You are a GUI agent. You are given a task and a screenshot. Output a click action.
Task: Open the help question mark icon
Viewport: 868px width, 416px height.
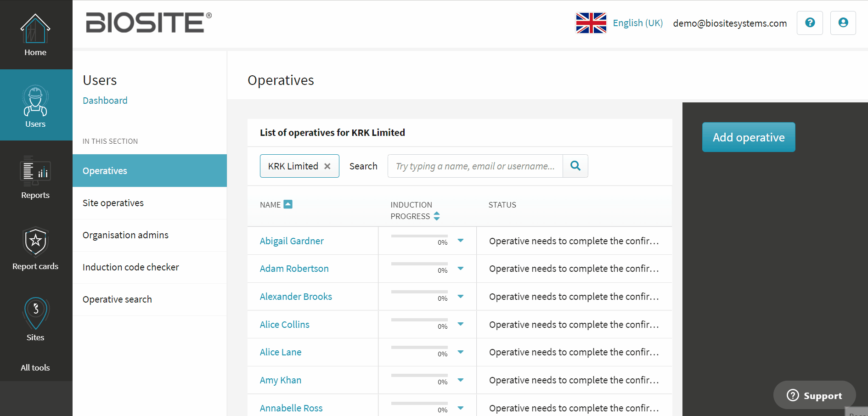click(x=810, y=23)
